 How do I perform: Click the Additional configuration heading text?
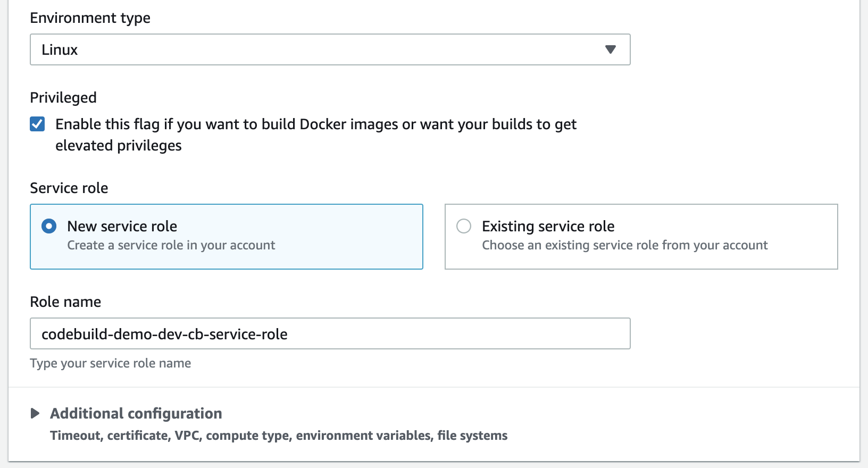pyautogui.click(x=136, y=413)
